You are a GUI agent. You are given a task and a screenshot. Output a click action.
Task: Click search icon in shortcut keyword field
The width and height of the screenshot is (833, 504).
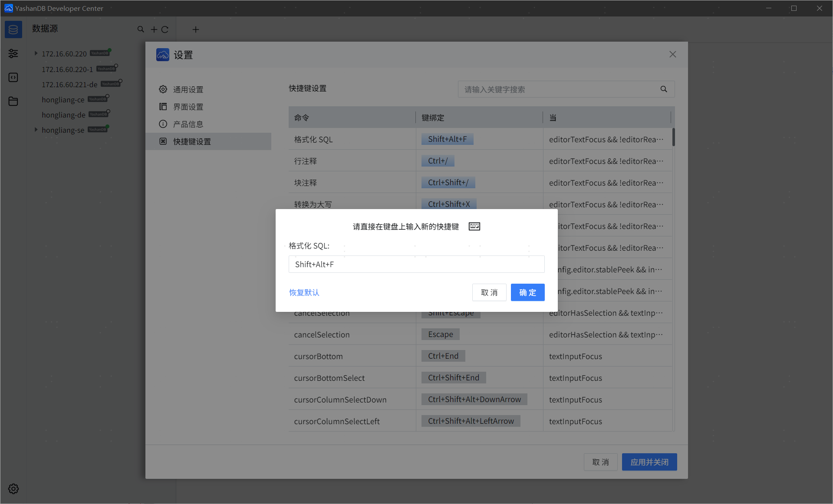(663, 89)
